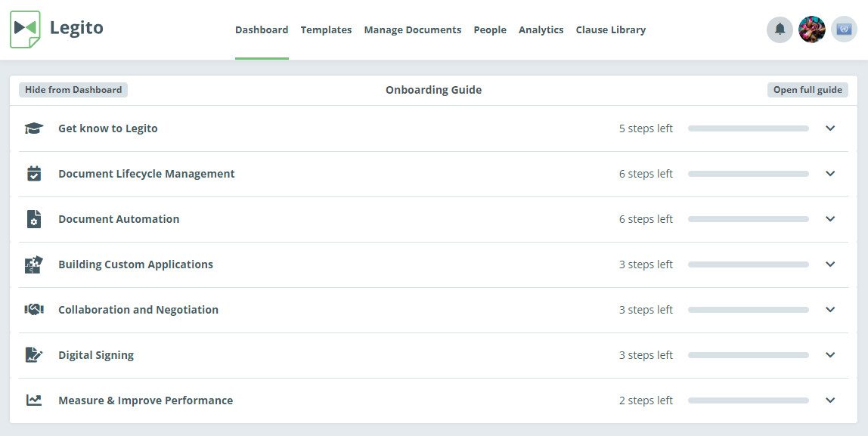Click the Measure Performance chart icon
This screenshot has width=868, height=436.
[34, 400]
